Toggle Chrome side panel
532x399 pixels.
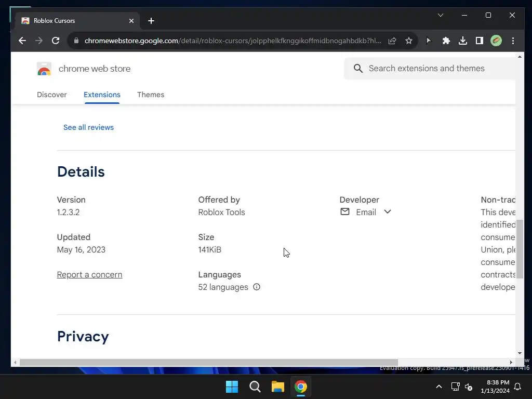(x=479, y=41)
